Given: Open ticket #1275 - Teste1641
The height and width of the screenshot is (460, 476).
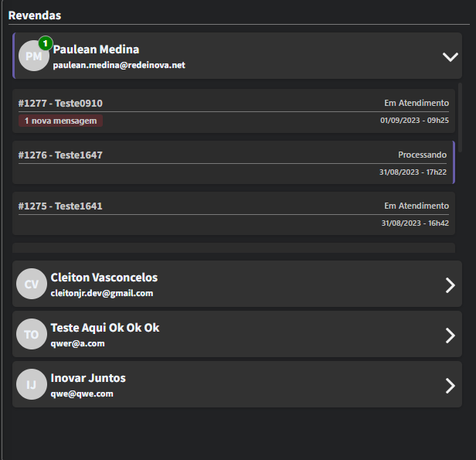Looking at the screenshot, I should pos(233,213).
